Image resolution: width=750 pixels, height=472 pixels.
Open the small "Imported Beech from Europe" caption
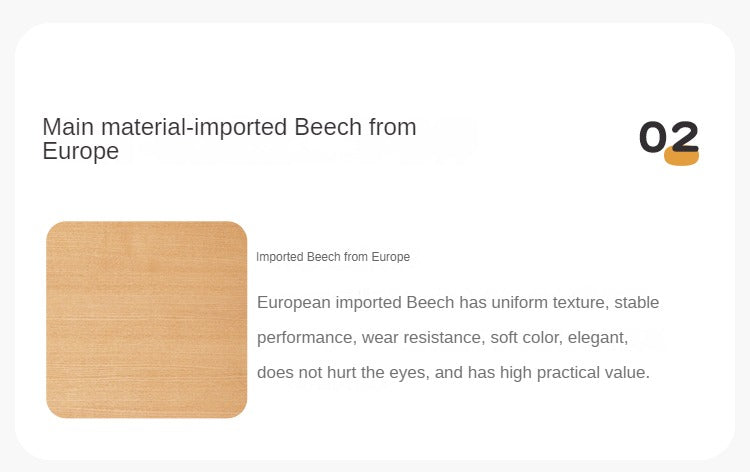332,257
